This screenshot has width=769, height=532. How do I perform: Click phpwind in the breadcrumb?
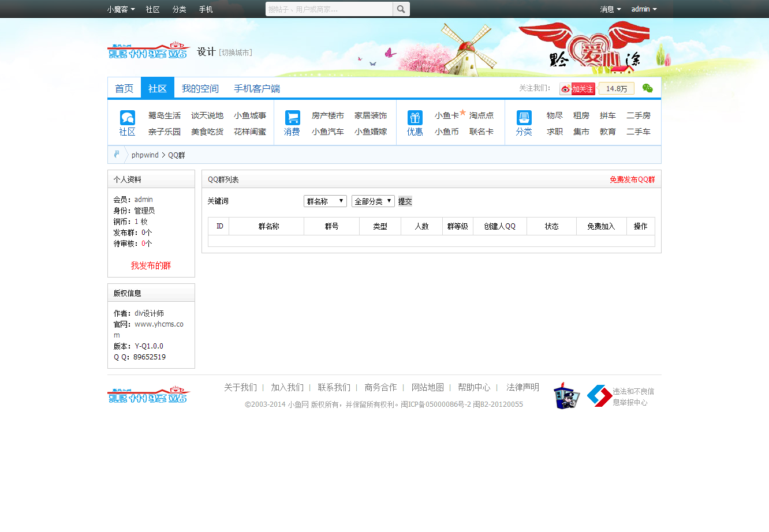pyautogui.click(x=145, y=155)
